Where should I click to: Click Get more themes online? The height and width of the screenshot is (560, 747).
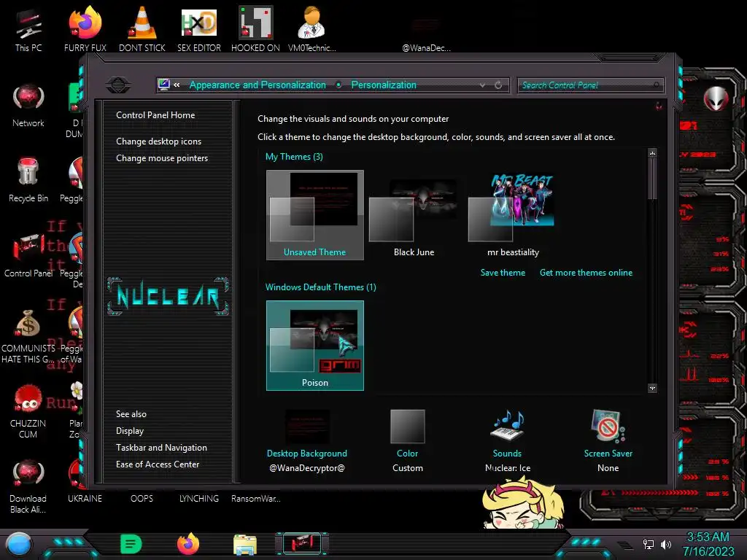point(586,273)
